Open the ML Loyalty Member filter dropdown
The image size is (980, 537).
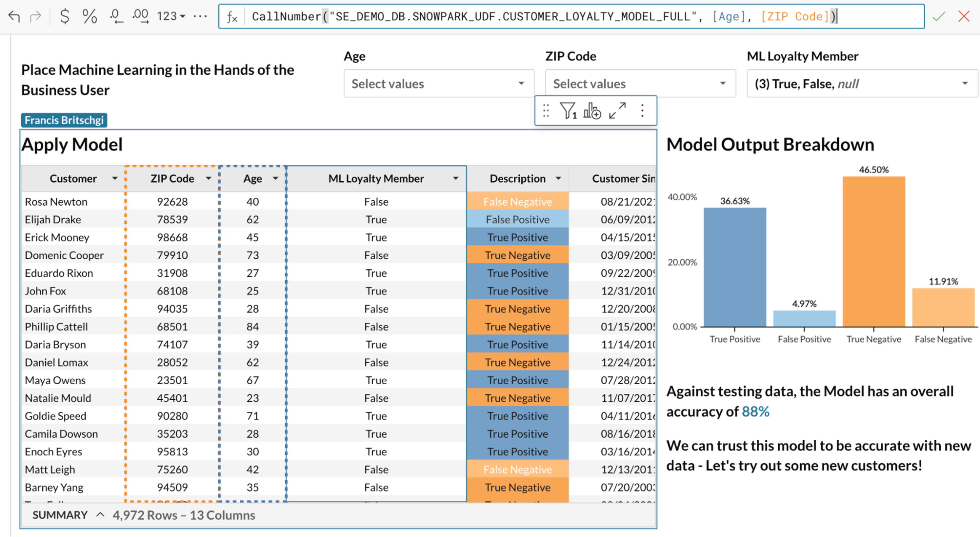click(862, 83)
